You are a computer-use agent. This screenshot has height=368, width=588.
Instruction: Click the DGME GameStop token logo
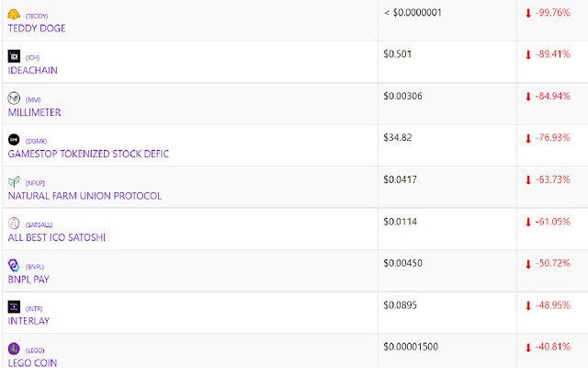coord(14,140)
